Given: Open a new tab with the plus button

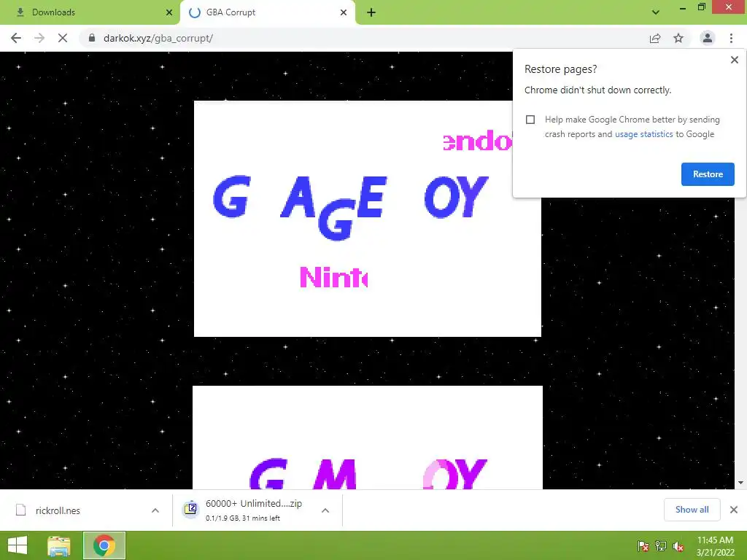Looking at the screenshot, I should click(371, 12).
